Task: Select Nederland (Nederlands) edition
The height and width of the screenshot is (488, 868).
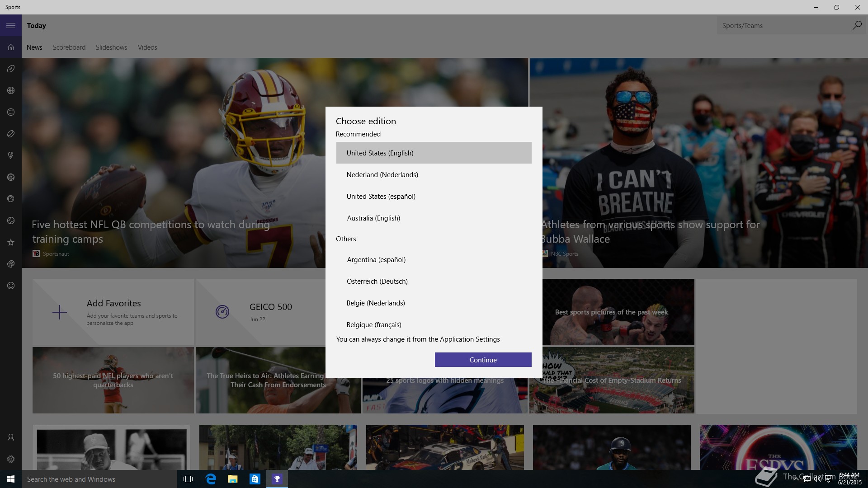Action: pos(434,174)
